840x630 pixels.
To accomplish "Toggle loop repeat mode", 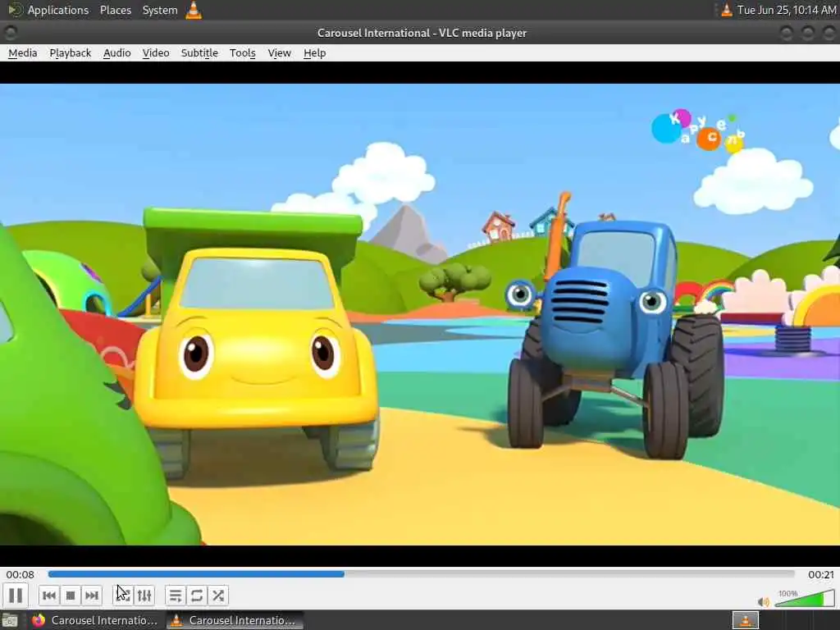I will coord(197,596).
